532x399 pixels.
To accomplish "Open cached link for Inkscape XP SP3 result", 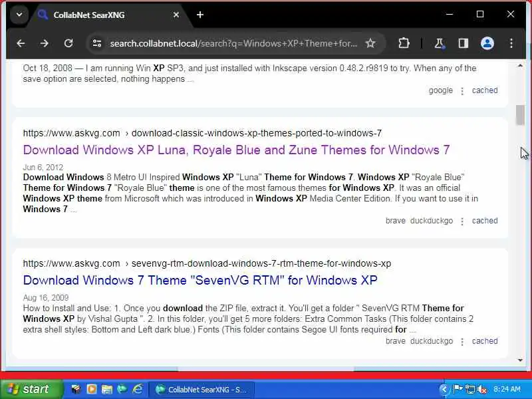I will (485, 90).
